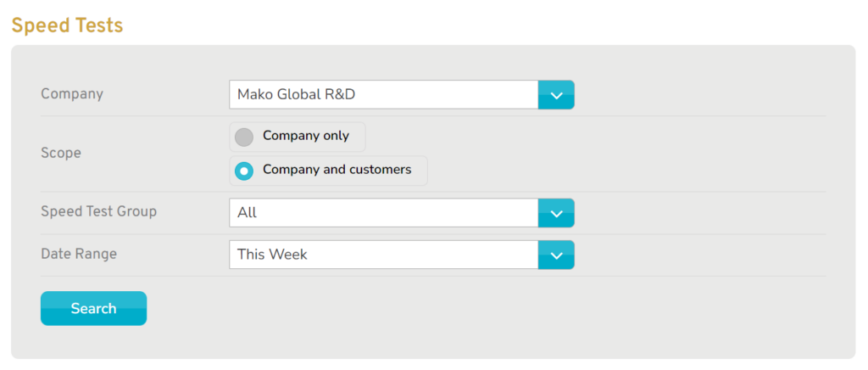Open the Speed Test Group dropdown chevron

[556, 213]
